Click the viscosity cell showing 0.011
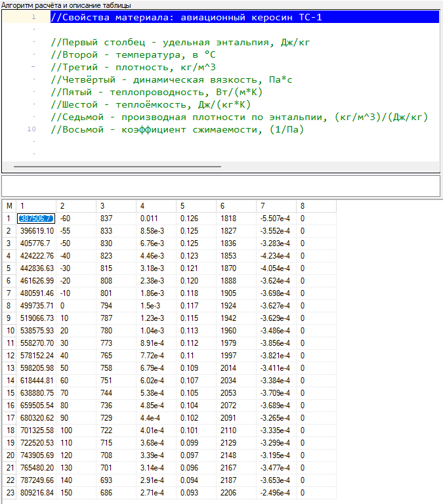Viewport: 443px width, 504px height. [156, 219]
